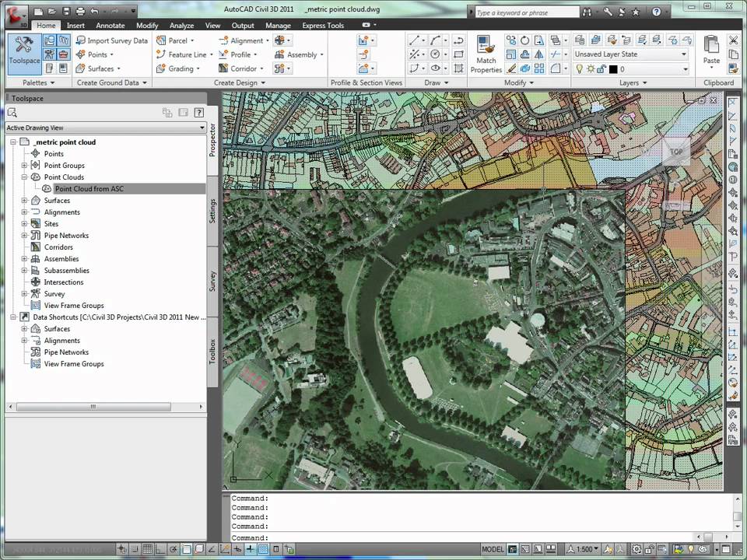Open the Settings tab in Toolspace
The width and height of the screenshot is (747, 560).
pyautogui.click(x=213, y=211)
